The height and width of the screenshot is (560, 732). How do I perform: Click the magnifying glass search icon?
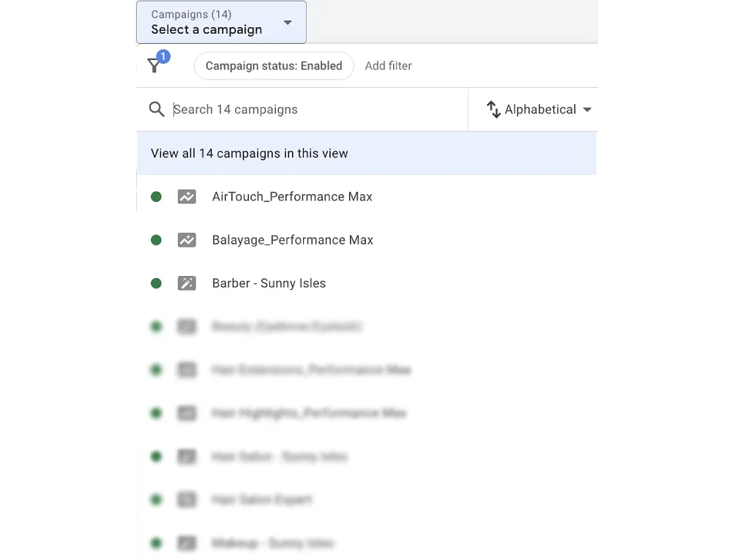point(156,110)
